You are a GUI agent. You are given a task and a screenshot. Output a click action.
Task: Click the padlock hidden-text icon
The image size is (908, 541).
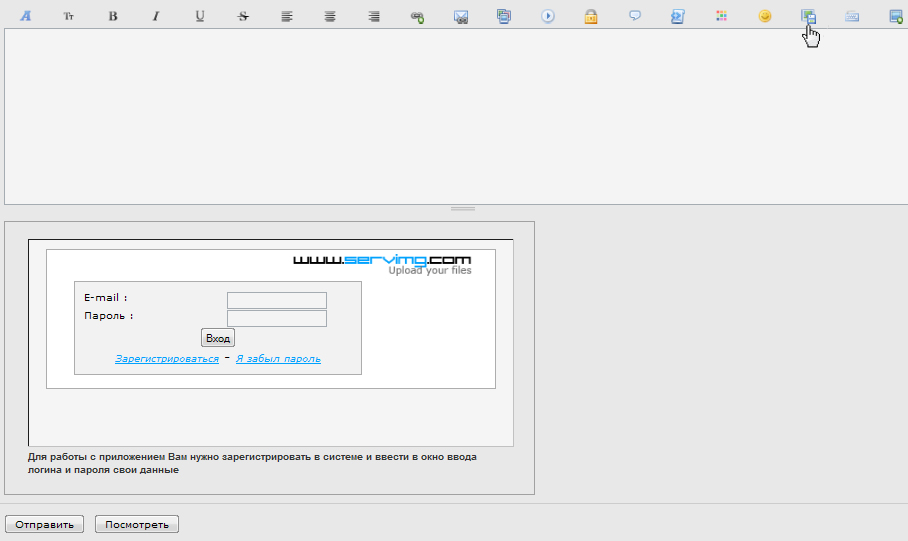[591, 17]
